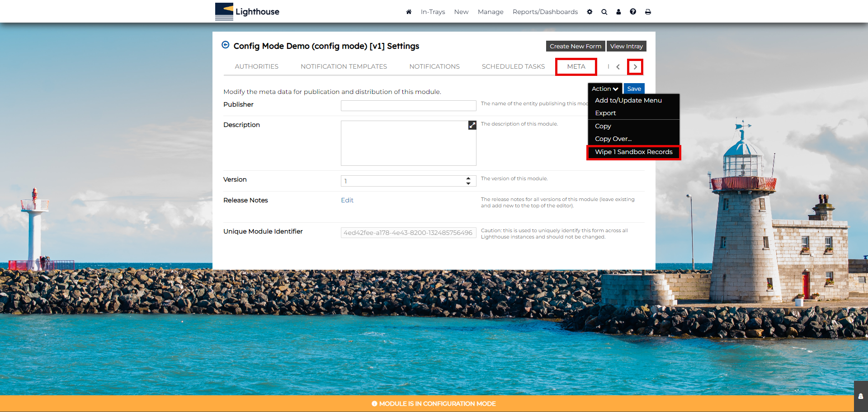Open the Notification Templates tab
868x412 pixels.
(344, 66)
